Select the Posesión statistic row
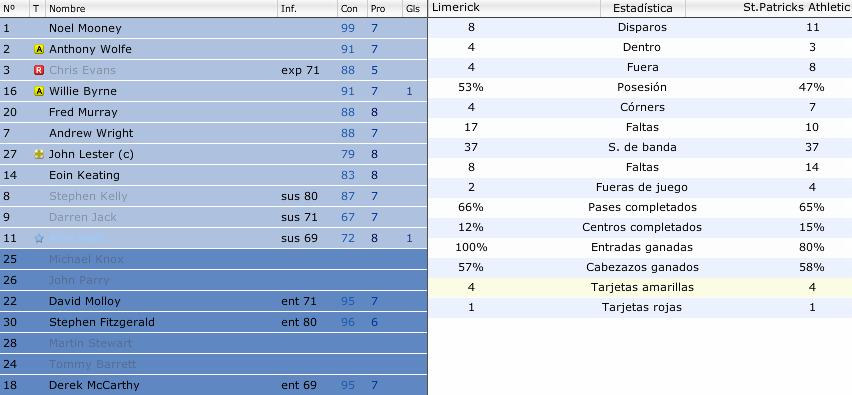Screen dimensions: 852x395 (640, 87)
